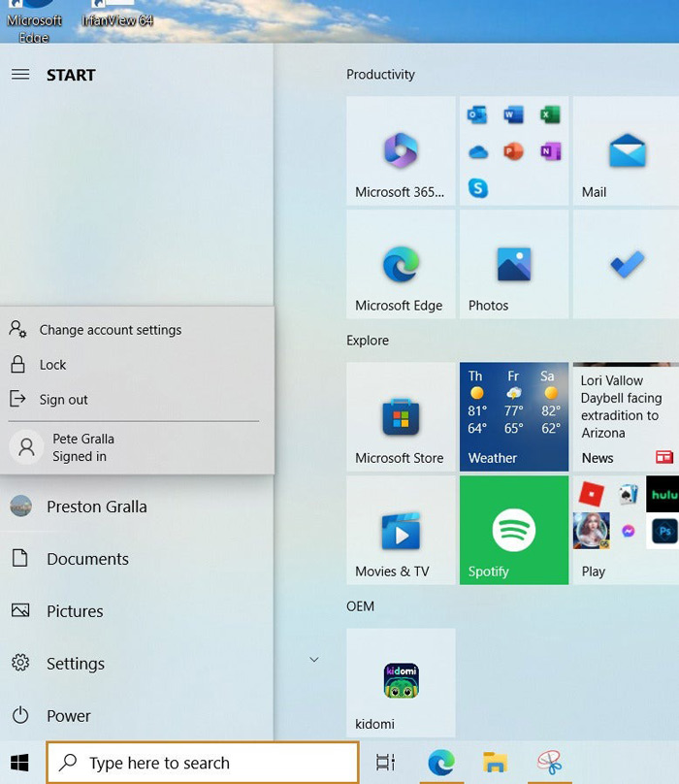Screen dimensions: 679x784
Task: Open Pictures from the Start sidebar
Action: click(x=137, y=611)
